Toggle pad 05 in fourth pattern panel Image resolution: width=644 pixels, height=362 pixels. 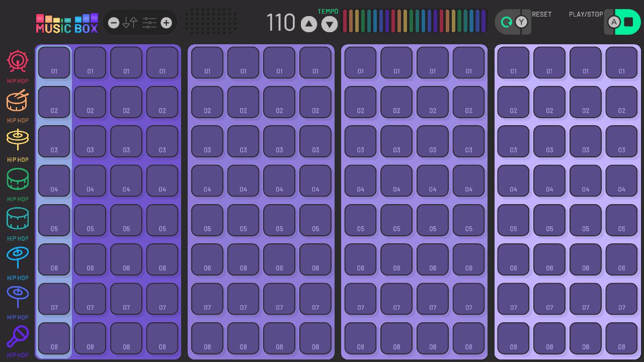tap(513, 220)
